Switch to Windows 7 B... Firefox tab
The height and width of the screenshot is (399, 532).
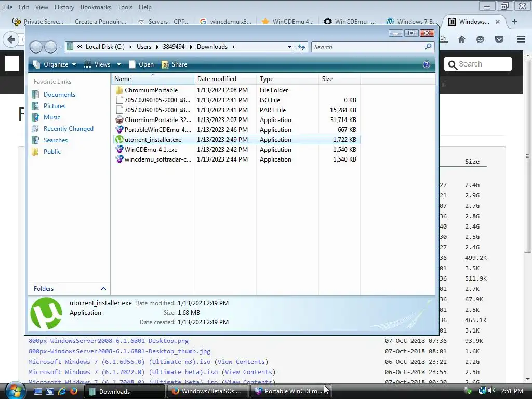(412, 21)
